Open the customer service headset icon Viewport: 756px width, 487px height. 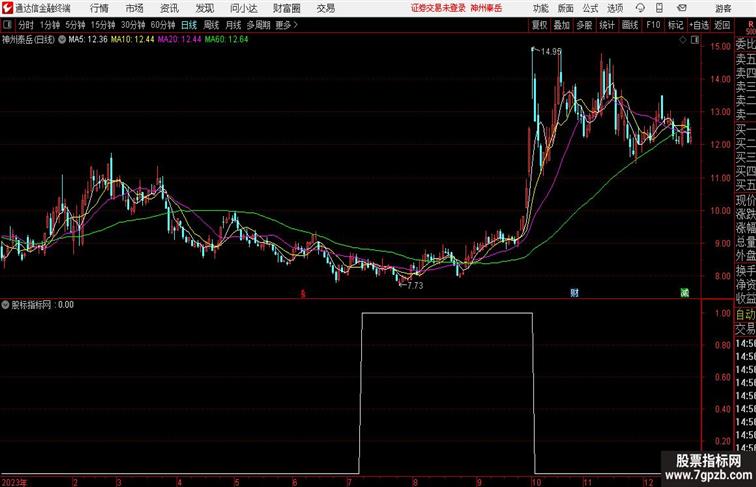640,8
